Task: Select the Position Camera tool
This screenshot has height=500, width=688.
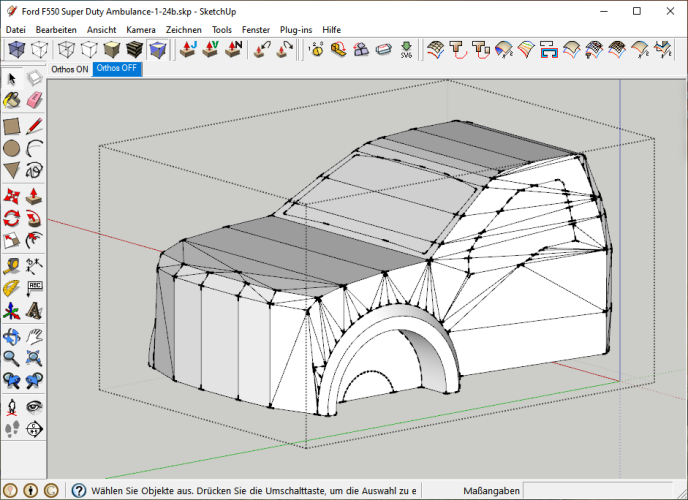Action: tap(12, 407)
